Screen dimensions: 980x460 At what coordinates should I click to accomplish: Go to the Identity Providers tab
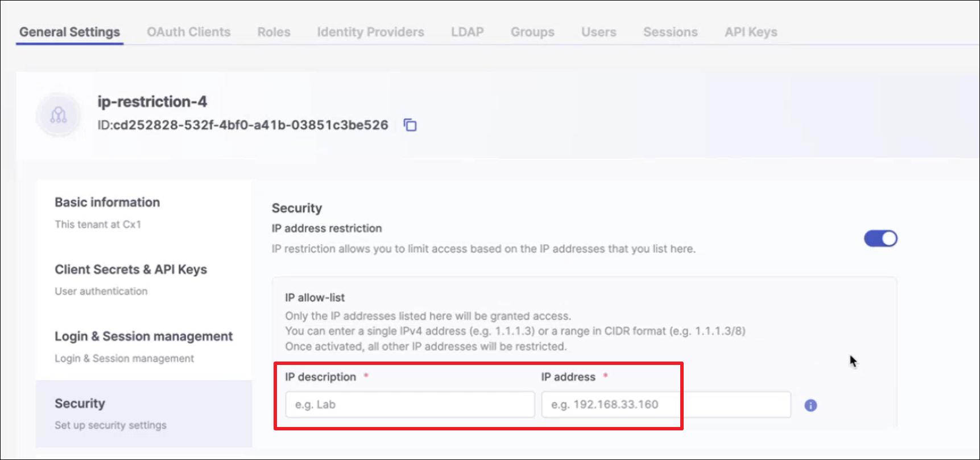(x=370, y=32)
